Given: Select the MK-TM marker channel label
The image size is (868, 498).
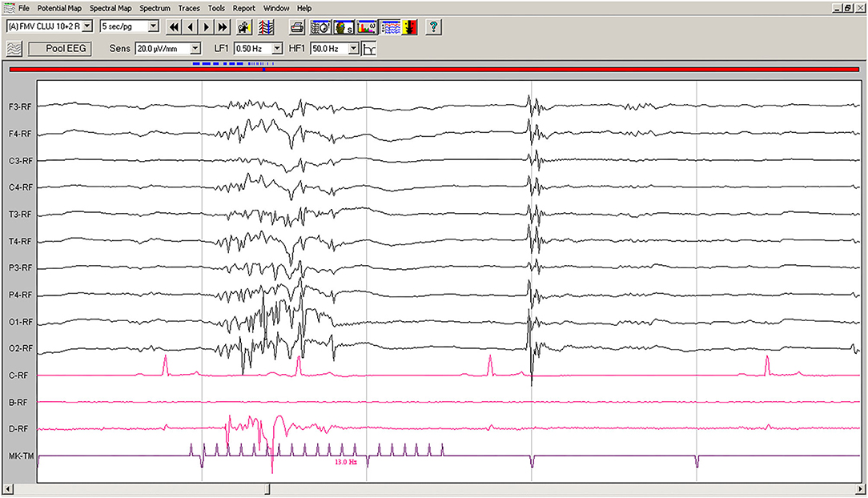Looking at the screenshot, I should tap(21, 456).
